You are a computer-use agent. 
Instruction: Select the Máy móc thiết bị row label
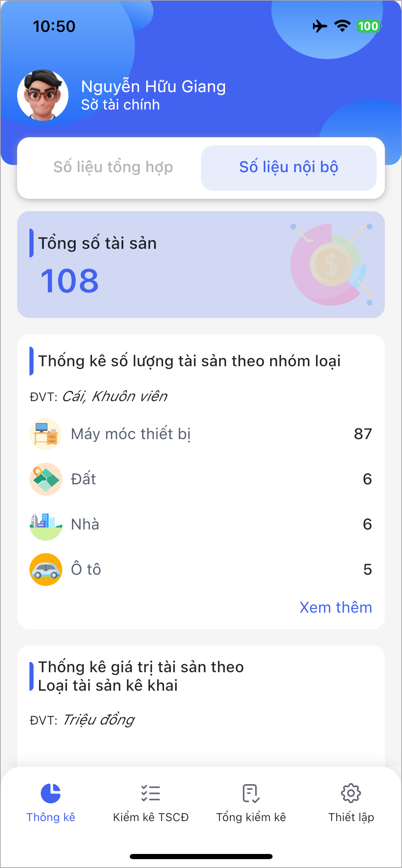coord(130,434)
